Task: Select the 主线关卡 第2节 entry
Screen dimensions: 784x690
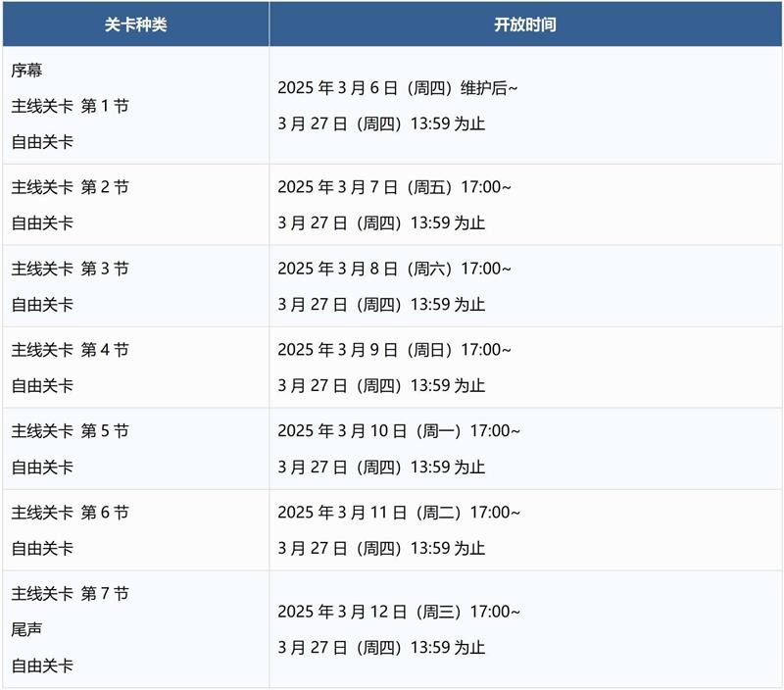Action: (70, 187)
